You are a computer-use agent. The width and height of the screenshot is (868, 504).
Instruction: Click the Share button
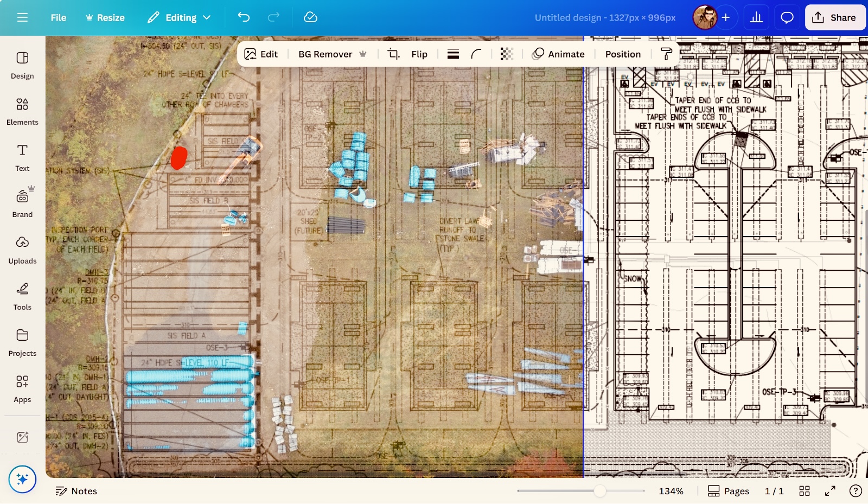tap(834, 17)
